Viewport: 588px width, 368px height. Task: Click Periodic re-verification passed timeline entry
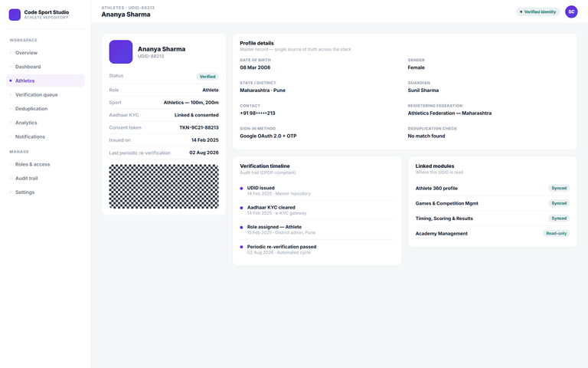(317, 249)
